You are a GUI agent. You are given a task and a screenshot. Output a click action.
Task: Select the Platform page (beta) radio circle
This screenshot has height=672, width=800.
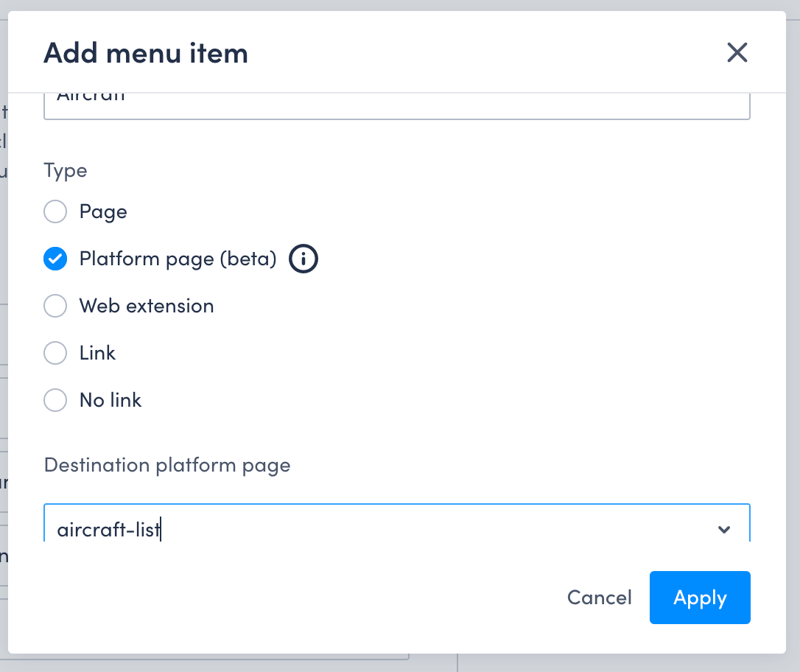pyautogui.click(x=55, y=259)
